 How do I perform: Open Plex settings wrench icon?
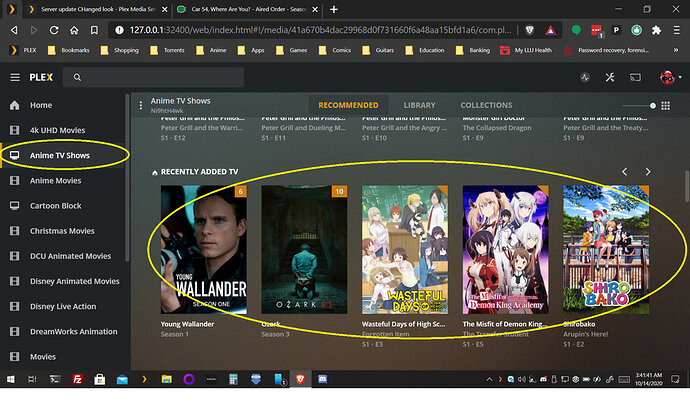pyautogui.click(x=609, y=77)
